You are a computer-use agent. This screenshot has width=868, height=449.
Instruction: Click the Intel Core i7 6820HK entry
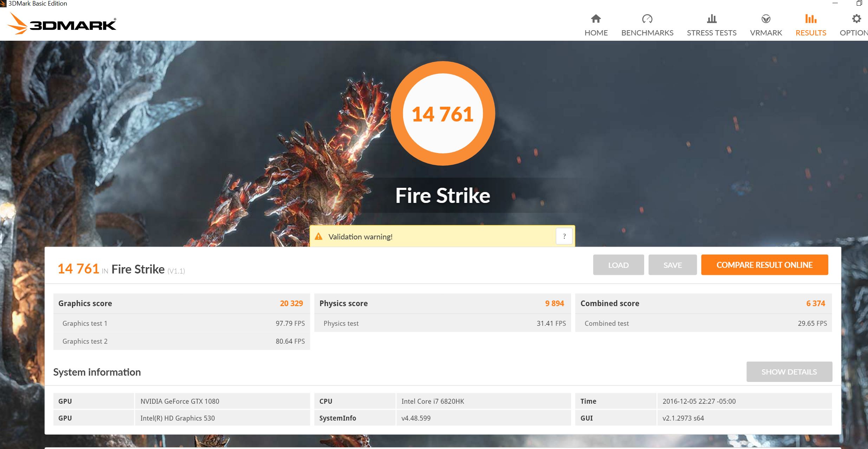click(x=433, y=401)
